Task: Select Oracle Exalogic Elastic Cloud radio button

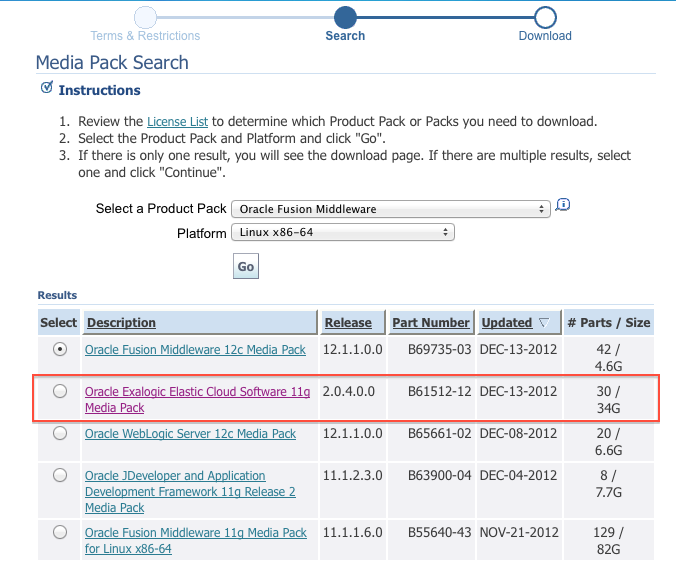Action: pyautogui.click(x=60, y=391)
